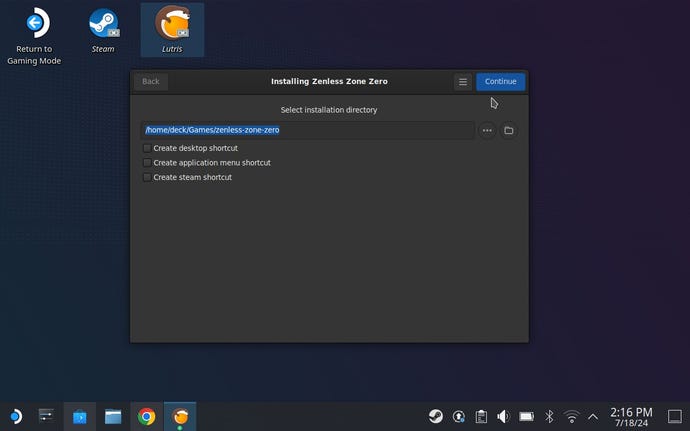The image size is (690, 431).
Task: Click the installation directory path field
Action: (x=307, y=130)
